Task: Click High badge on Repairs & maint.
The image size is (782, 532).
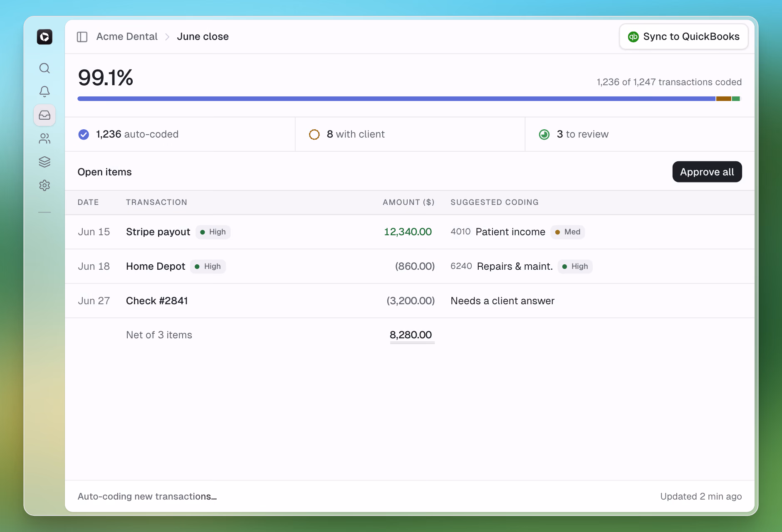Action: (575, 266)
